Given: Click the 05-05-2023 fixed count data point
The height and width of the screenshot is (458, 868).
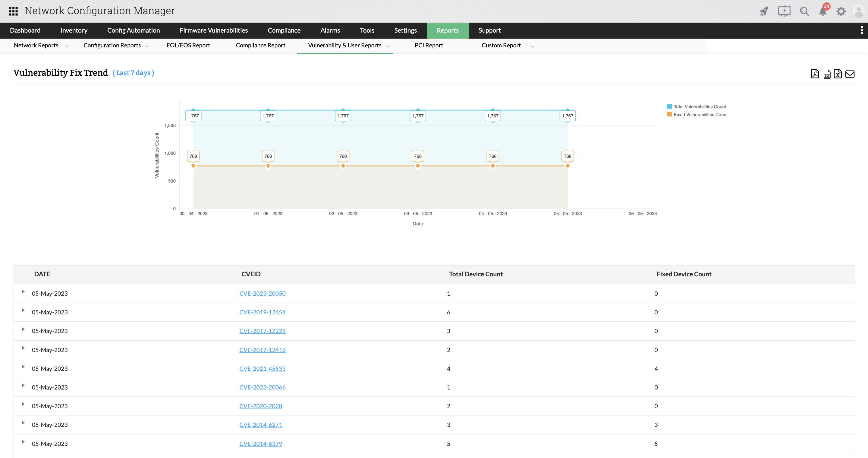Looking at the screenshot, I should [568, 166].
